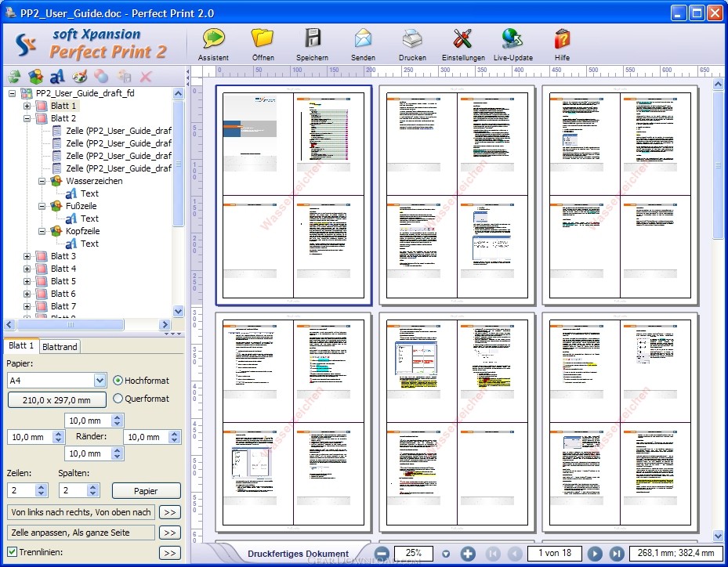Click the preview's vertical scrollbar thumb
Viewport: 728px width, 567px height.
[x=718, y=164]
